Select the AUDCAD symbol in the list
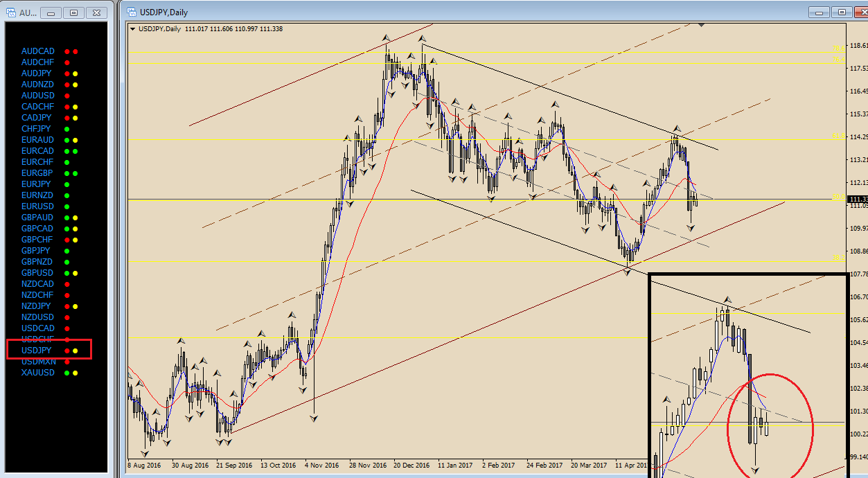 pos(37,51)
